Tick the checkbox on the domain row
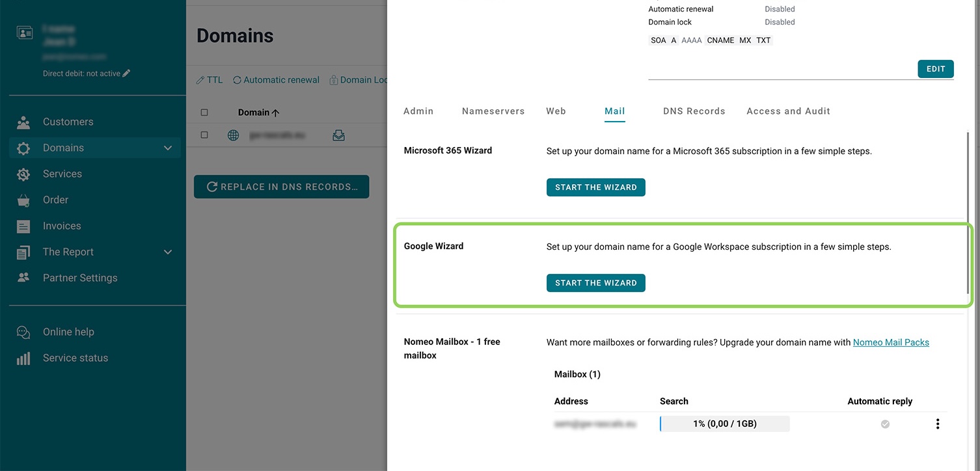 click(204, 135)
